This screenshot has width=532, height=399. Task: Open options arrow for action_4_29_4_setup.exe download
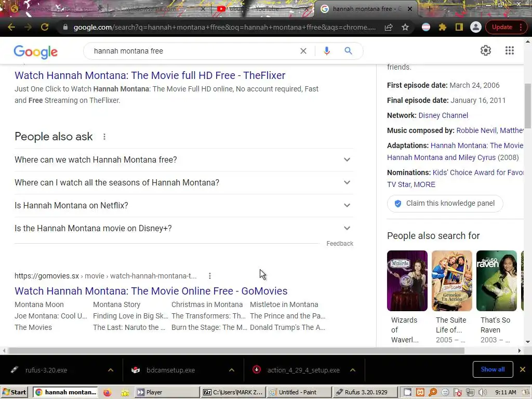353,370
